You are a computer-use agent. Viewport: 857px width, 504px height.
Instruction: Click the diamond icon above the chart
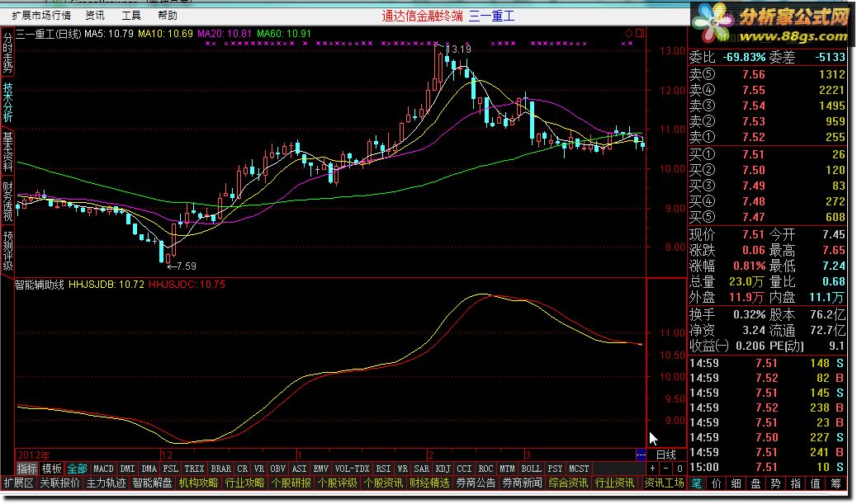tap(628, 33)
